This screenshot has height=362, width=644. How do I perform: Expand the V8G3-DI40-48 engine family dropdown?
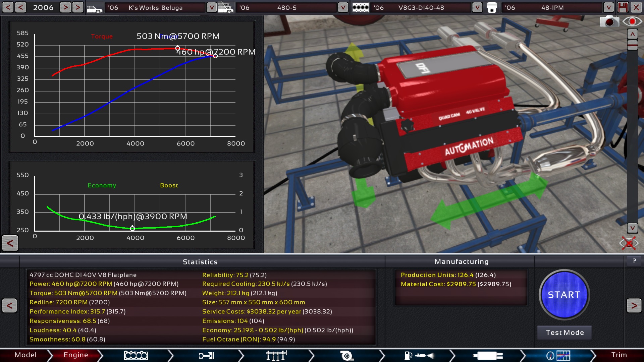coord(477,7)
